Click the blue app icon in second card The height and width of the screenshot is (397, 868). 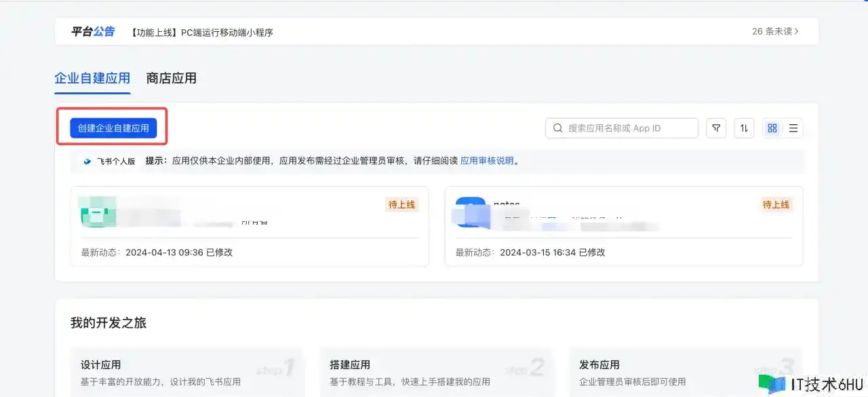[470, 211]
